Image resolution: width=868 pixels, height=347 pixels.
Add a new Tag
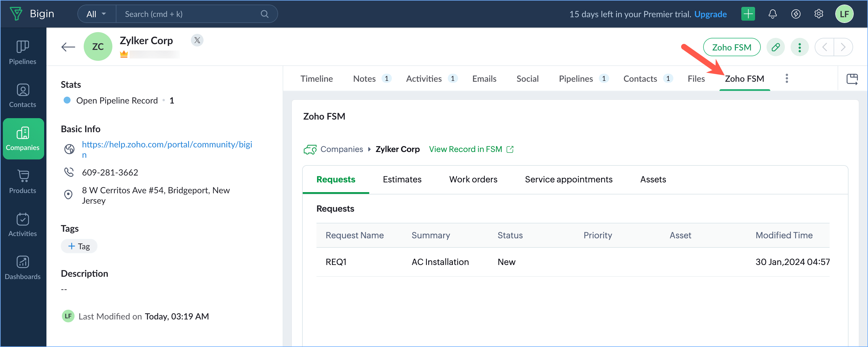(x=79, y=246)
